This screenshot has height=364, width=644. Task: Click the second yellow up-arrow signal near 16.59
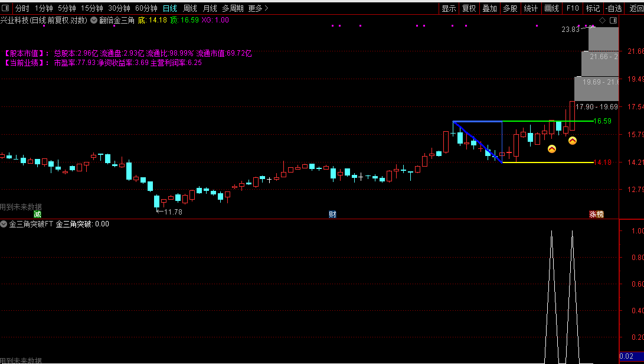(572, 141)
